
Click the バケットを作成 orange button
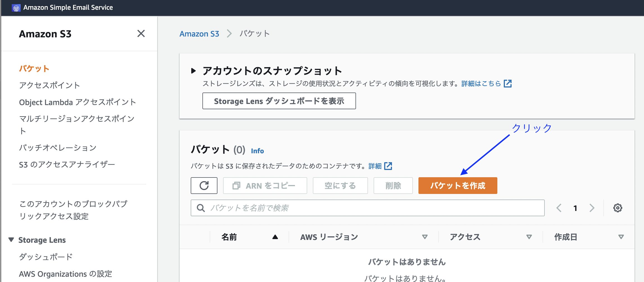457,186
